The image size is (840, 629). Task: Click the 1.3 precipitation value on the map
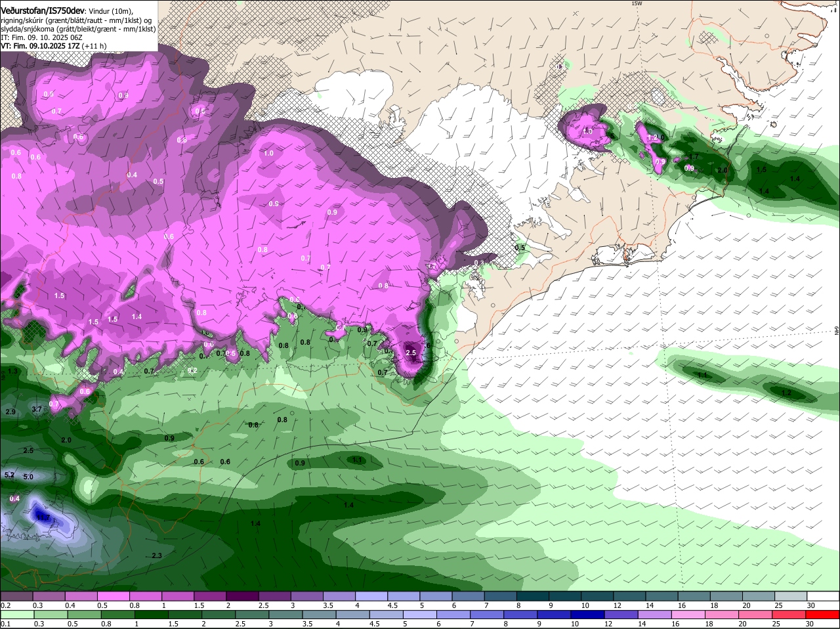point(12,371)
